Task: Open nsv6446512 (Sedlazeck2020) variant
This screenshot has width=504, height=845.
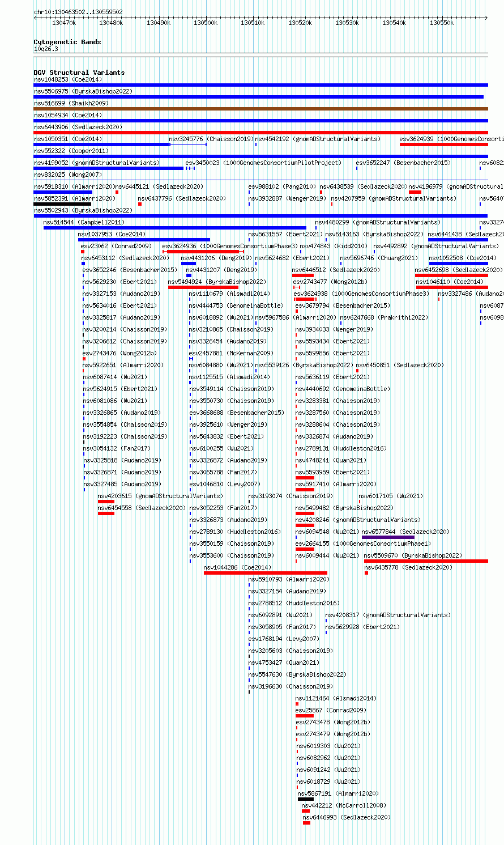Action: pyautogui.click(x=336, y=270)
